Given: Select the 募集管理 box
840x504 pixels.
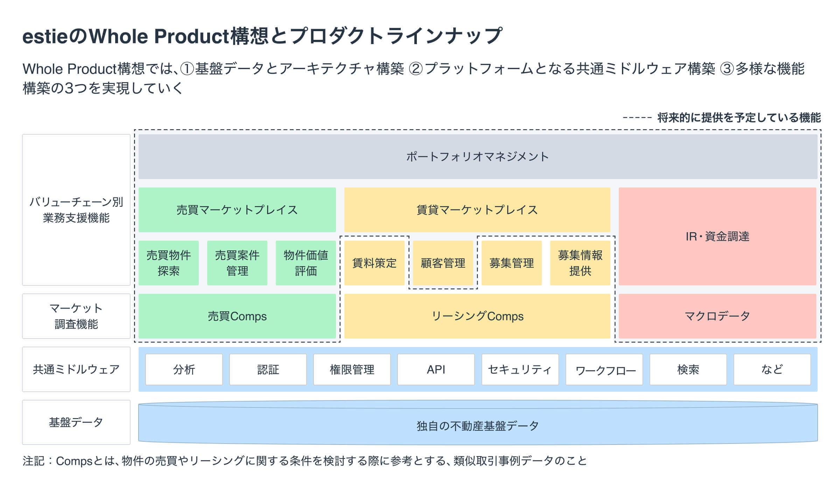Looking at the screenshot, I should [511, 263].
